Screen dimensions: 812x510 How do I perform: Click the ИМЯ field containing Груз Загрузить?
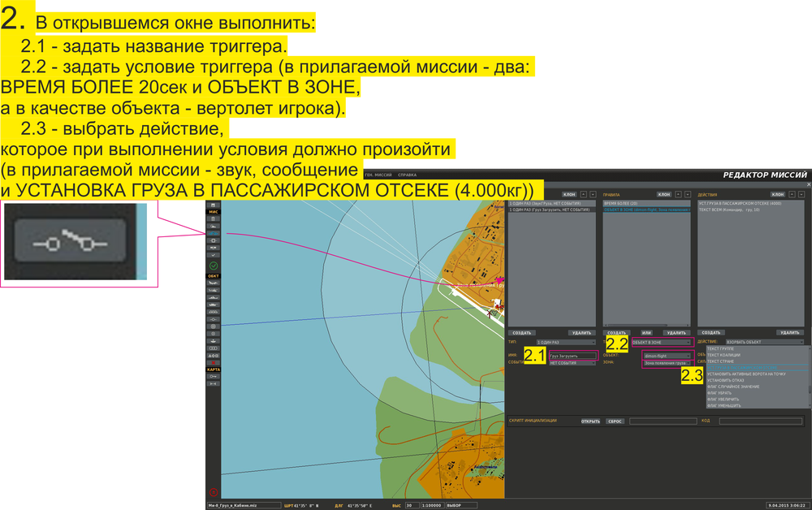tap(572, 356)
